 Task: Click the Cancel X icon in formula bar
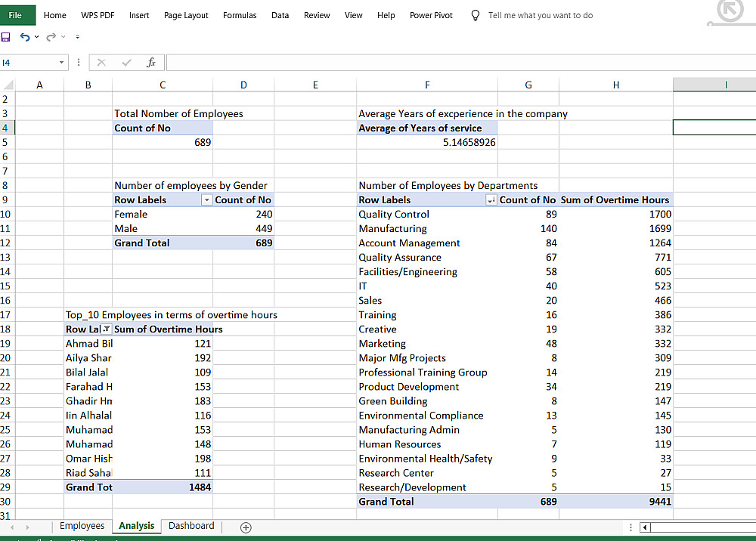coord(101,62)
